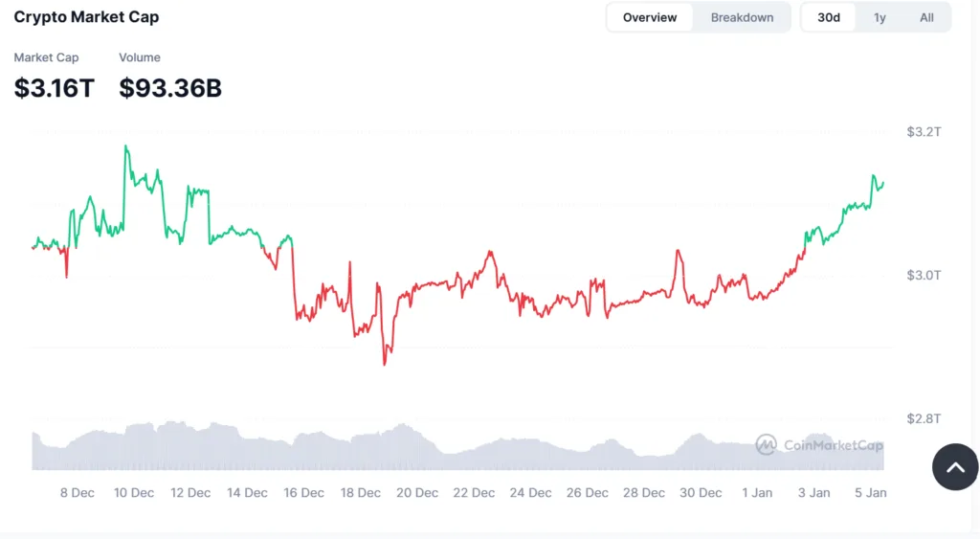This screenshot has width=980, height=539.
Task: Click the 1 Jan date label
Action: point(757,493)
